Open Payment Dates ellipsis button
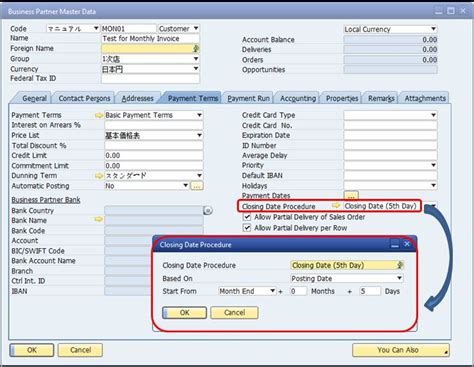 [351, 195]
